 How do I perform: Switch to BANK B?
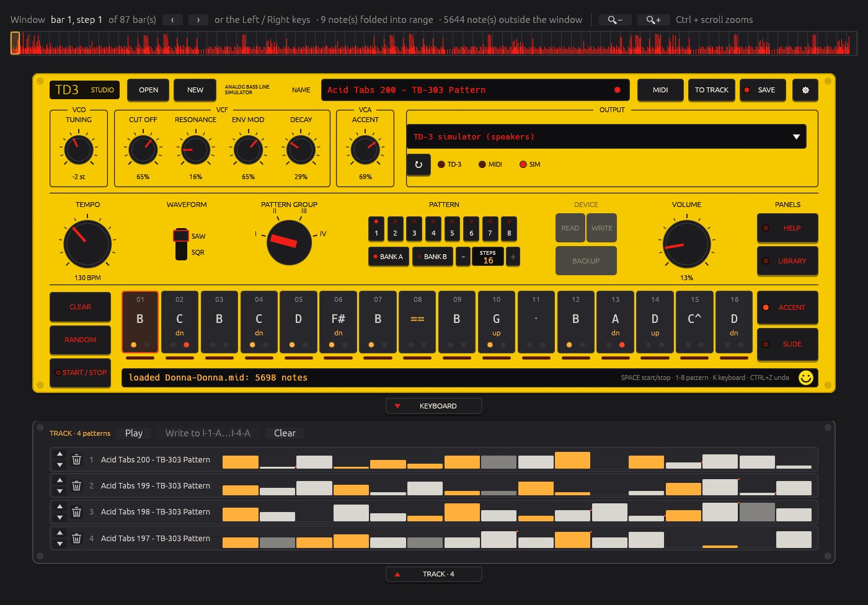(x=432, y=257)
